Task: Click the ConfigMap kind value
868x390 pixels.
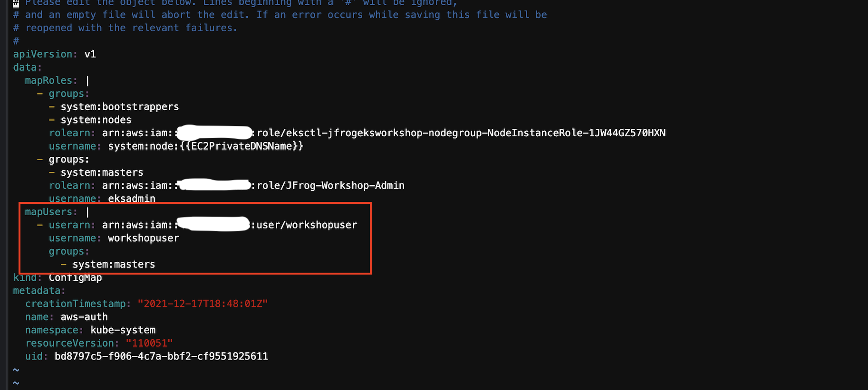Action: pyautogui.click(x=75, y=278)
